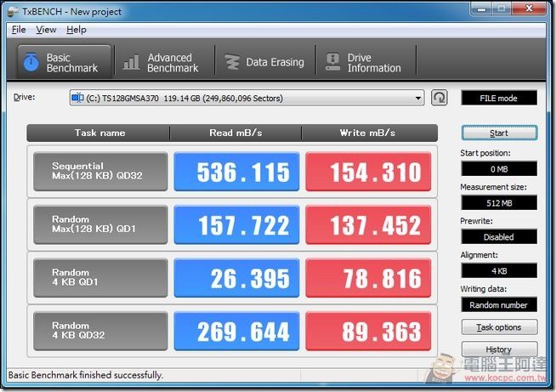Open the File menu

click(19, 30)
